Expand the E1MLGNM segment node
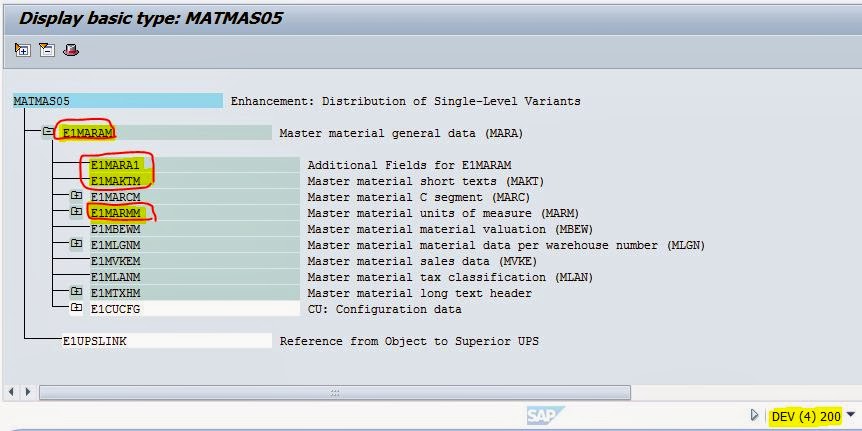This screenshot has width=862, height=431. pyautogui.click(x=76, y=244)
